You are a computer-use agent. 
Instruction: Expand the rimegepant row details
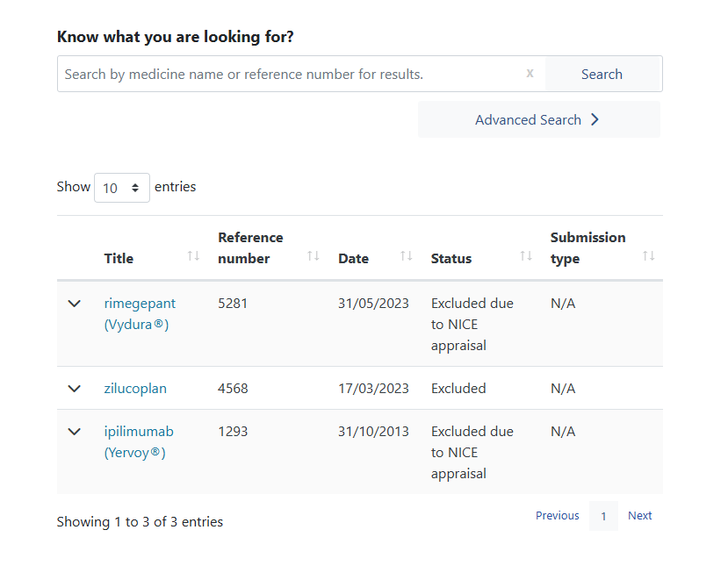pos(75,304)
